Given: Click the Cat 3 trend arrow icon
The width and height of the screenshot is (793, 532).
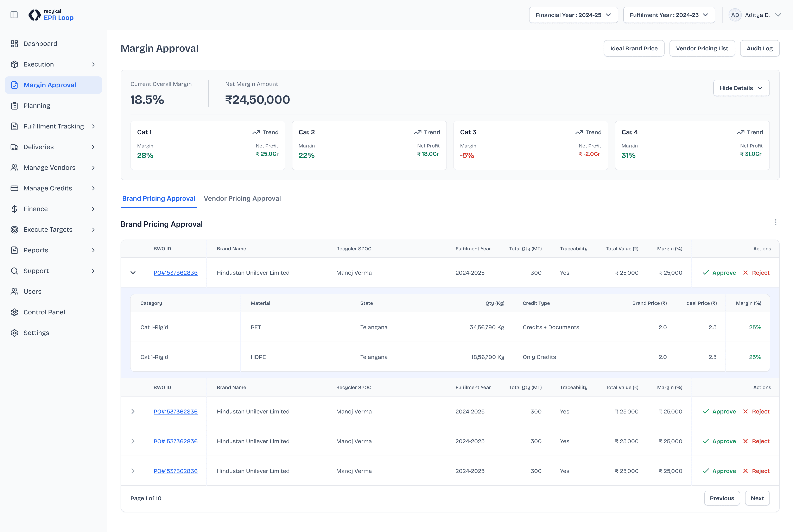Looking at the screenshot, I should click(579, 132).
